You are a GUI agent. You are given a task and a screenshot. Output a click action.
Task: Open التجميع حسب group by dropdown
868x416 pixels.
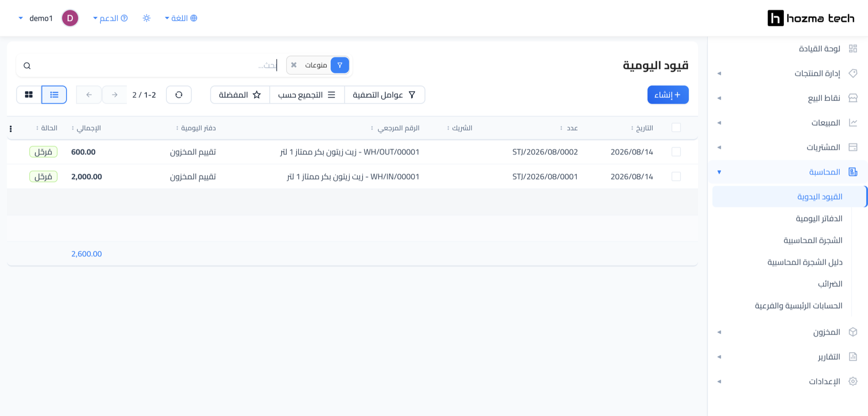[x=307, y=95]
